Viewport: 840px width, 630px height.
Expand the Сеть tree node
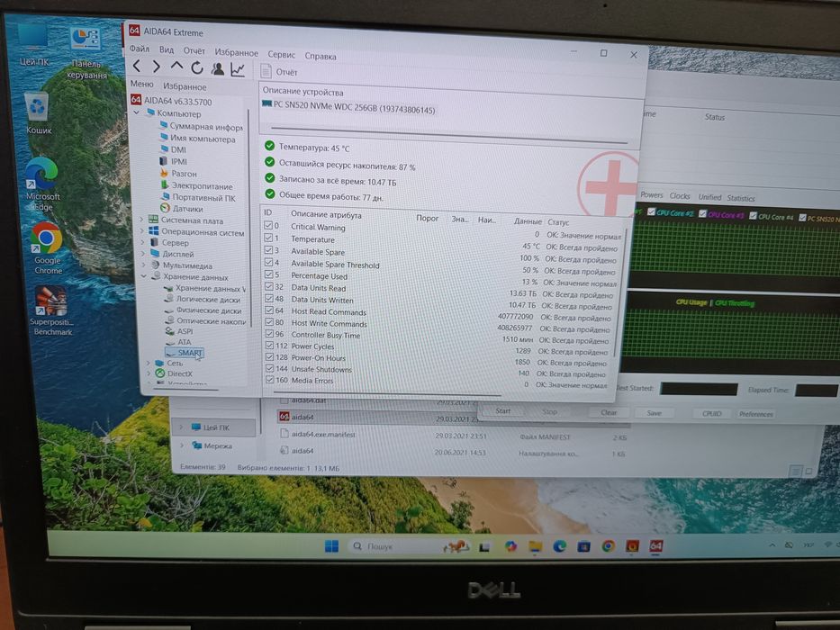coord(149,363)
